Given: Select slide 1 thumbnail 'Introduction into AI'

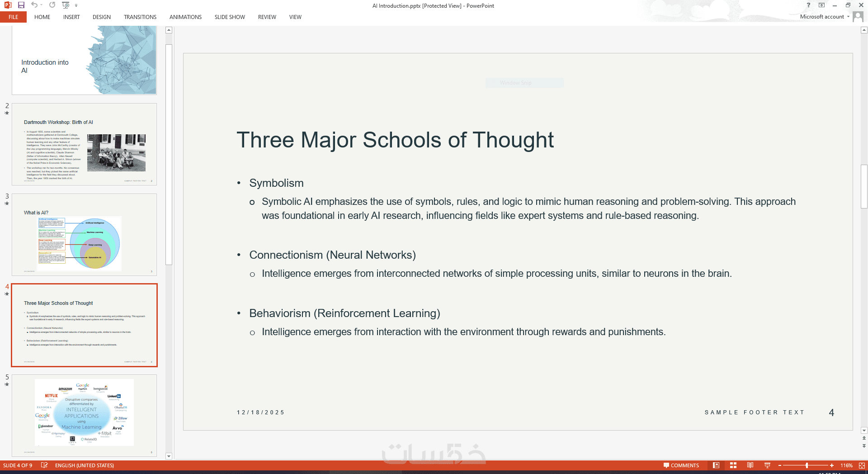Looking at the screenshot, I should click(x=85, y=60).
